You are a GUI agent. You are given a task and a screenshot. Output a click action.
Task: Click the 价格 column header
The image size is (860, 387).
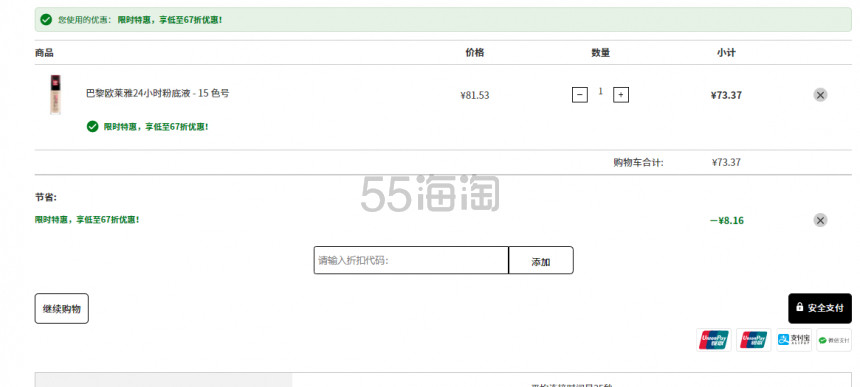pos(474,53)
